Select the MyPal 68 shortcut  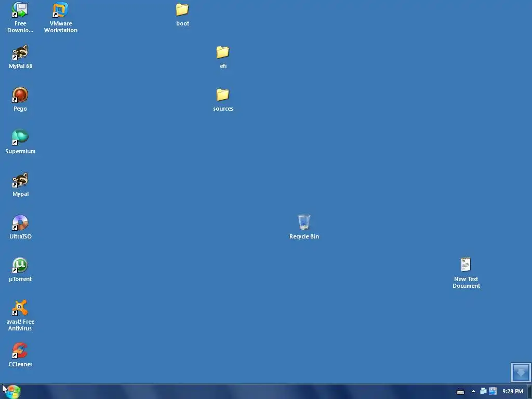[x=20, y=57]
